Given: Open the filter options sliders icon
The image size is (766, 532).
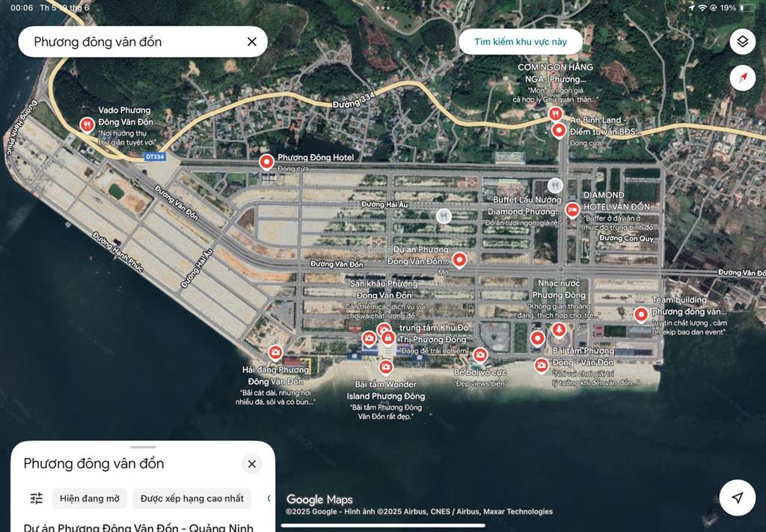Looking at the screenshot, I should [37, 498].
